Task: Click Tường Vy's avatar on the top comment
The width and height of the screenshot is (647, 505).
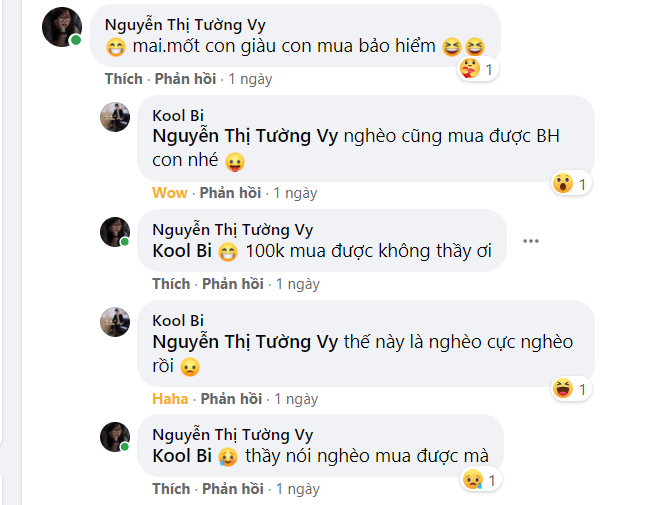Action: point(62,26)
